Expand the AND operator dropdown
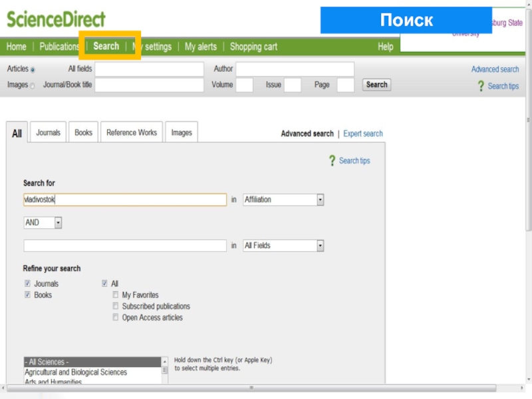This screenshot has height=399, width=532. pos(58,223)
